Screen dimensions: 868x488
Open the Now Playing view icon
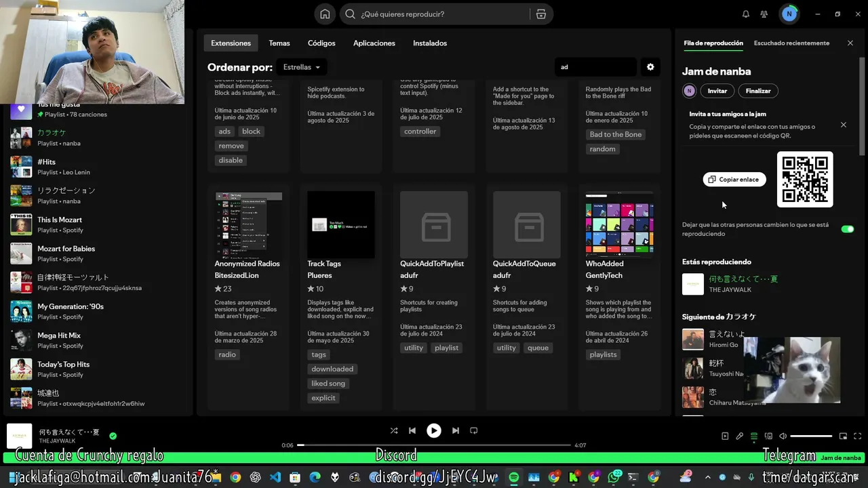[x=725, y=436]
